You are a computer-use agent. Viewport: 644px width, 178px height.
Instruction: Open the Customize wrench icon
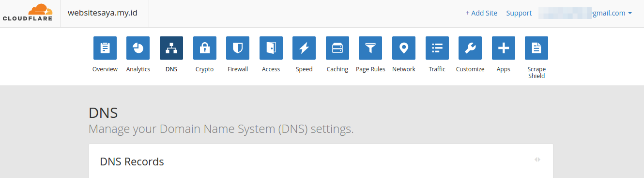470,48
